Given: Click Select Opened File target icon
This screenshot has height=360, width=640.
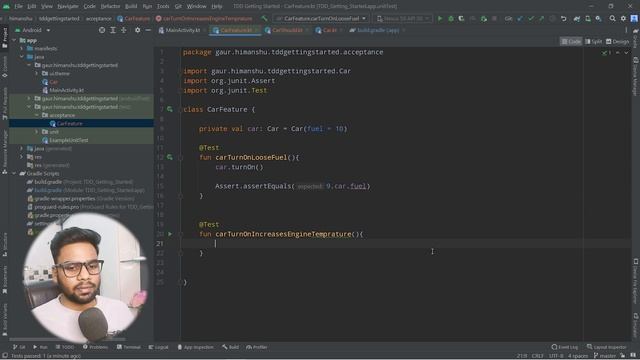Looking at the screenshot, I should (102, 30).
